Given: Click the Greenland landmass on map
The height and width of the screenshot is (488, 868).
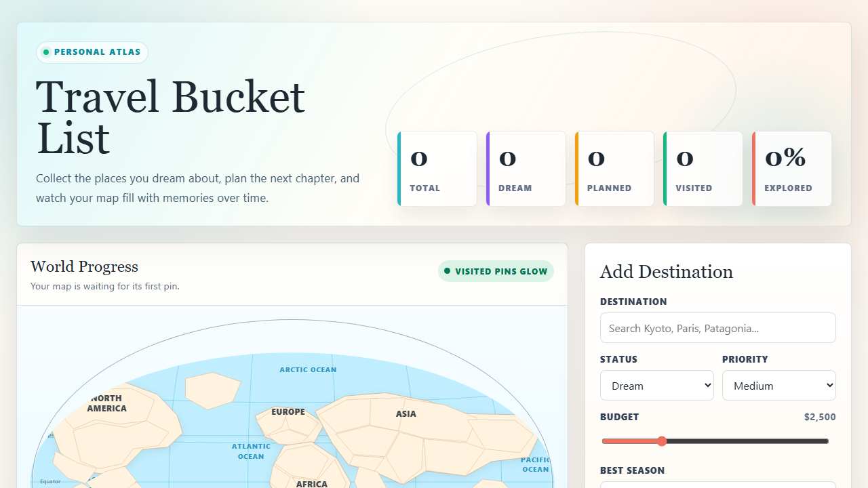Looking at the screenshot, I should pos(212,390).
